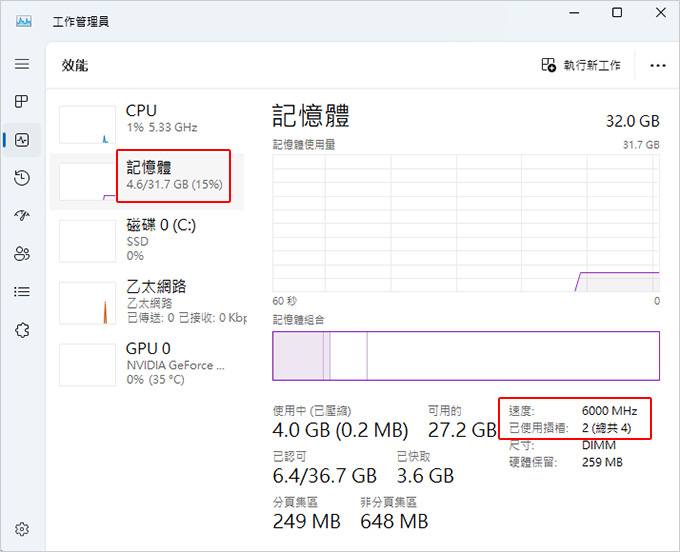Select the GPU 0 NVIDIA GeForce entry
The image size is (680, 552).
[x=147, y=364]
